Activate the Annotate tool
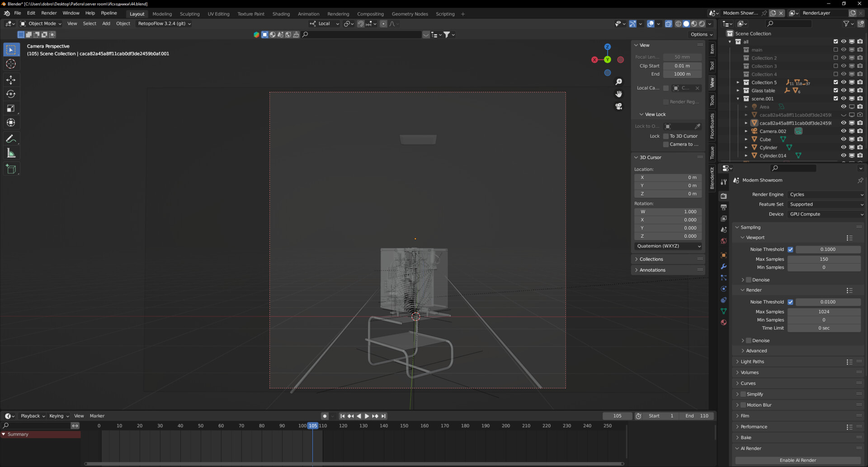Screen dimensions: 868x467 11,138
